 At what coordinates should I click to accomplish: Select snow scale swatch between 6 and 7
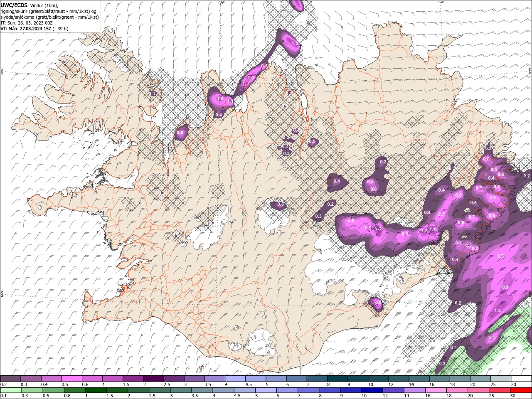296,379
